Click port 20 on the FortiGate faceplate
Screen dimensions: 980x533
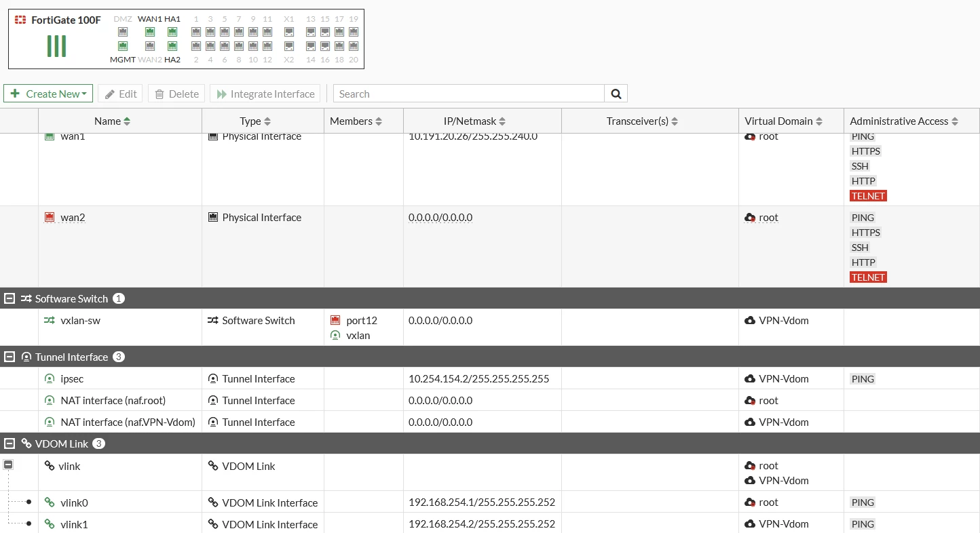pos(354,46)
